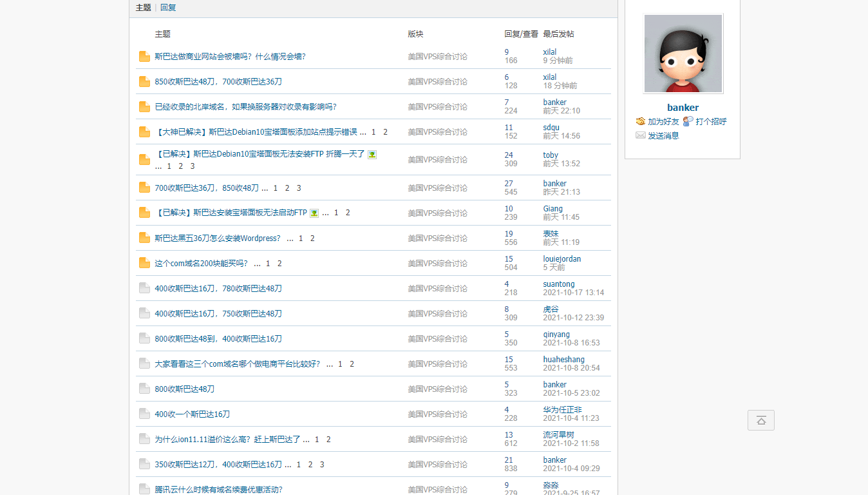Open last poster qinyang profile
Image resolution: width=868 pixels, height=495 pixels.
(x=556, y=335)
